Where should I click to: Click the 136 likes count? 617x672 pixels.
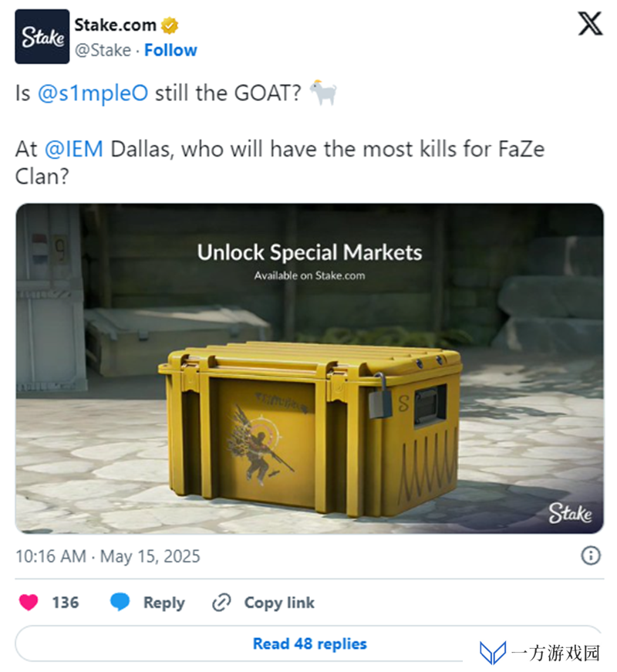point(66,603)
